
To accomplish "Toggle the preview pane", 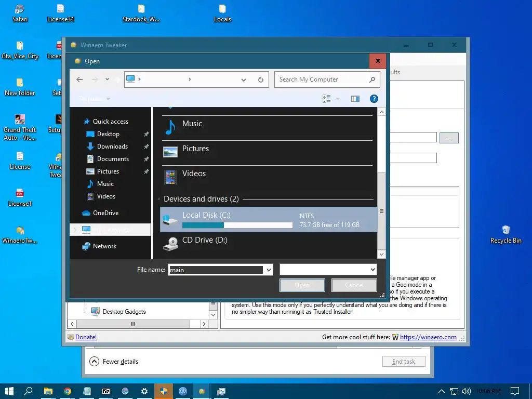I will coord(355,99).
